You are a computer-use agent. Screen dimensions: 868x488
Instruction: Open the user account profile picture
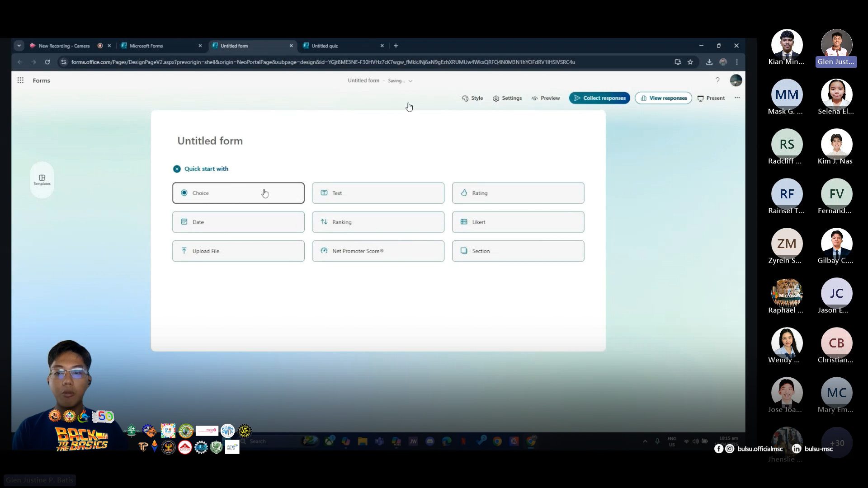pos(736,80)
